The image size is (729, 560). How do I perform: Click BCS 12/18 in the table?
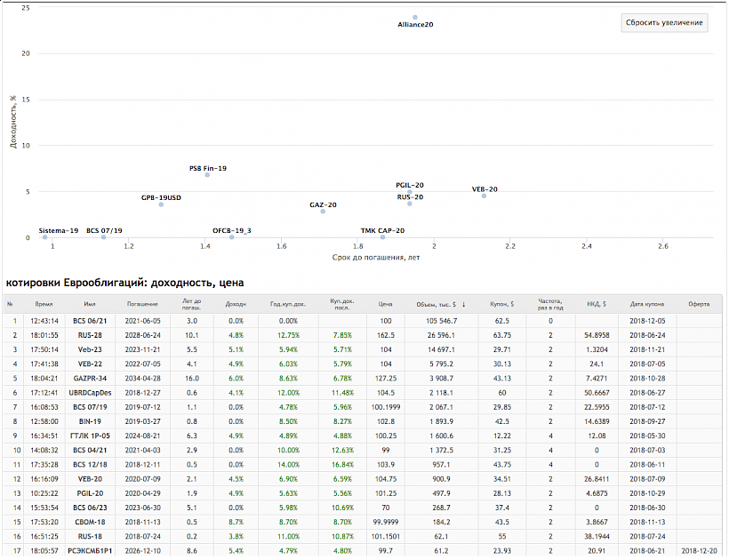(x=90, y=465)
